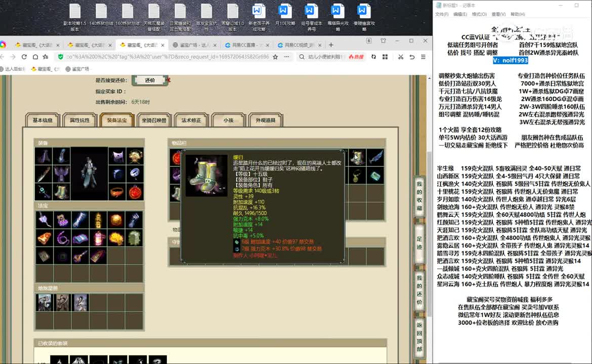Viewport: 592px width, 364px height.
Task: Click the silver ring equipment icon
Action: 135,174
